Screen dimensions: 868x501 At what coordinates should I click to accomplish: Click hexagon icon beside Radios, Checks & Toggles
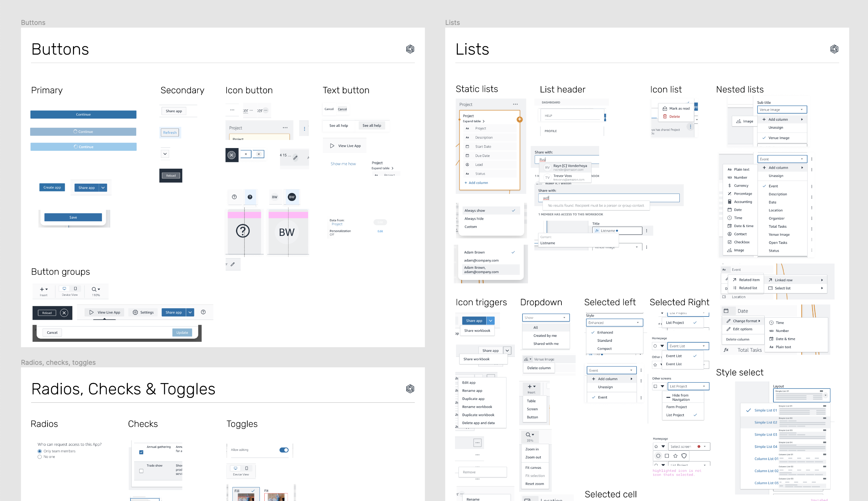pos(410,389)
